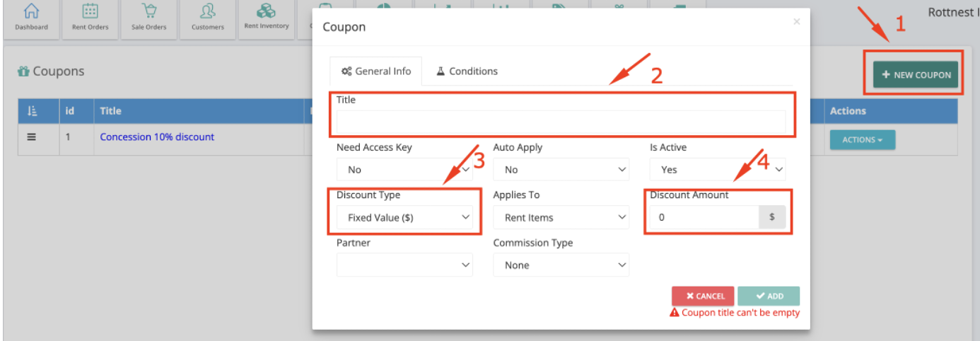Screen dimensions: 980x341
Task: Open the Dashboard home icon
Action: point(31,11)
